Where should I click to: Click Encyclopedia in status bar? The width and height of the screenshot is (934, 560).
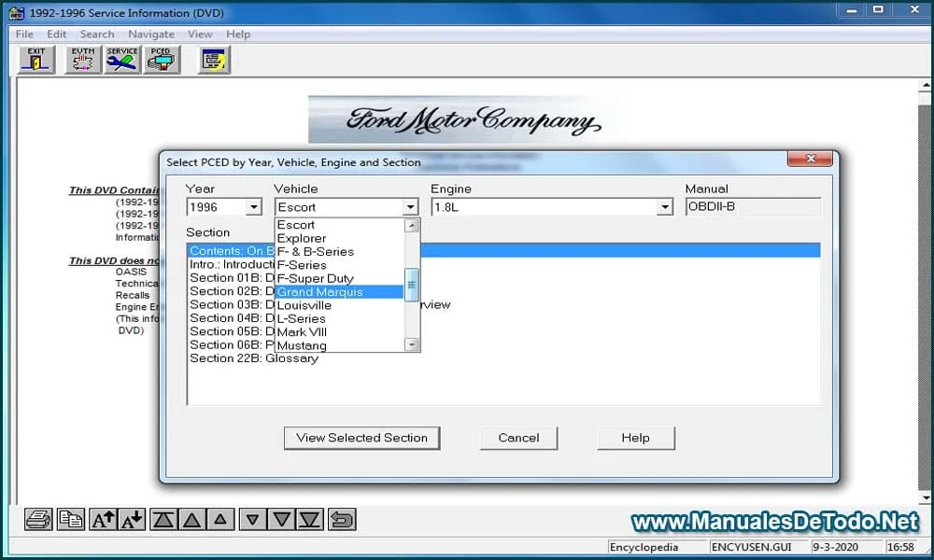[657, 547]
